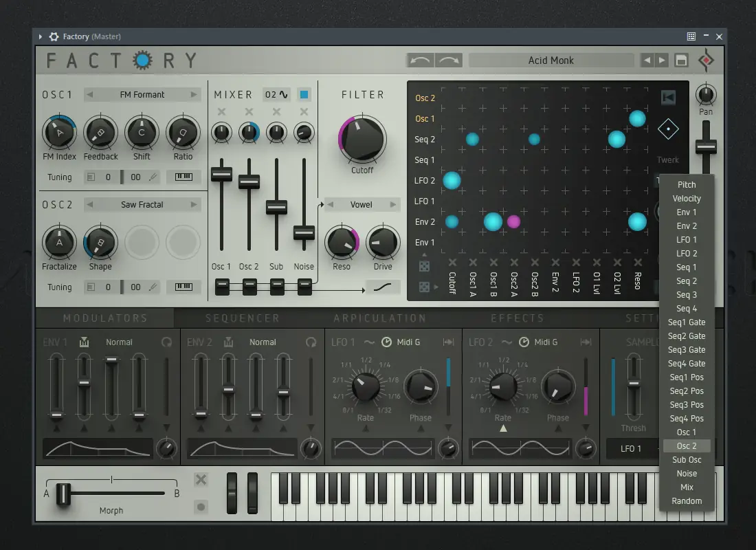Toggle Noise filter routing button
This screenshot has width=756, height=550.
pyautogui.click(x=304, y=287)
